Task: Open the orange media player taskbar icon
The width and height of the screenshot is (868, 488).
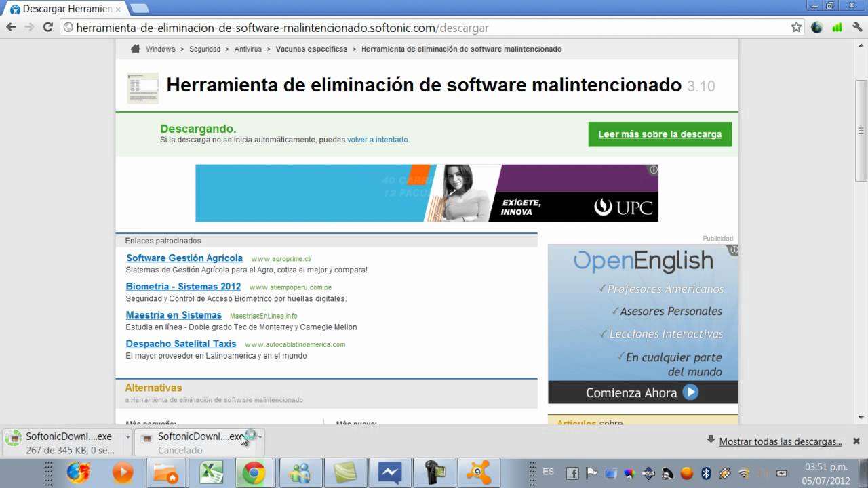Action: point(123,472)
